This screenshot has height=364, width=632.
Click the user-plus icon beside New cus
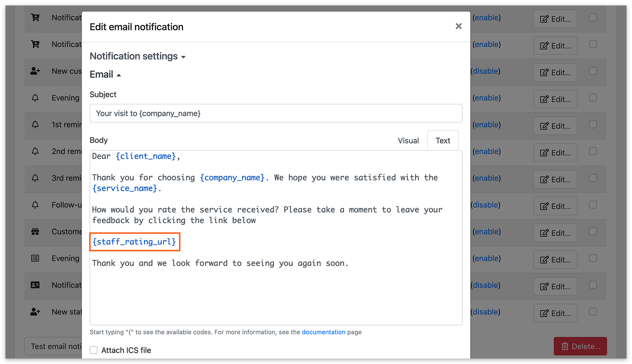(x=35, y=71)
